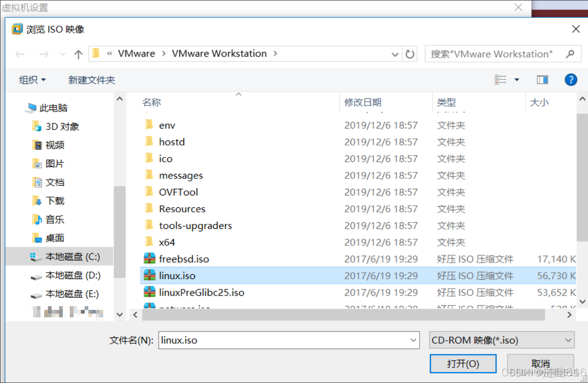Viewport: 588px width, 383px height.
Task: Close the 浏览 ISO 映像 dialog
Action: tap(576, 29)
